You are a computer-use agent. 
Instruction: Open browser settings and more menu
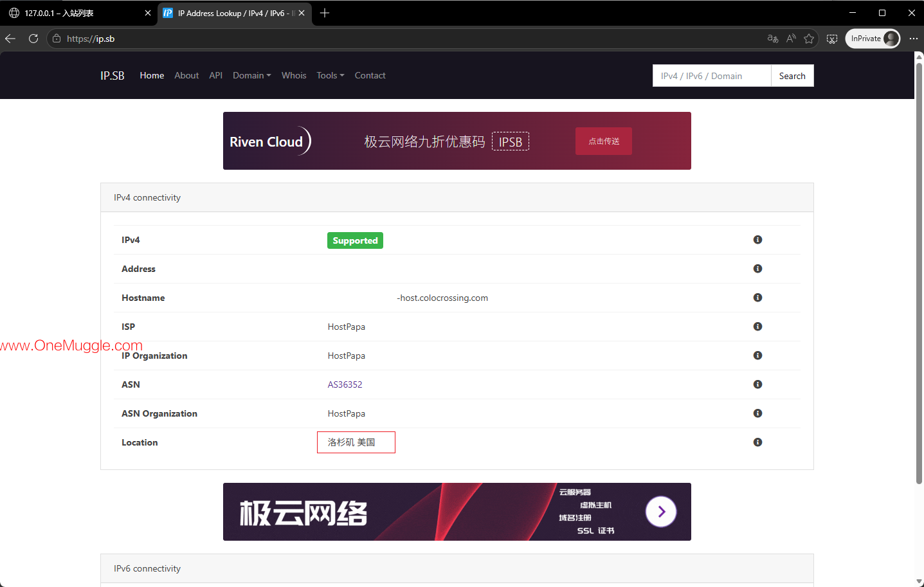(x=913, y=39)
